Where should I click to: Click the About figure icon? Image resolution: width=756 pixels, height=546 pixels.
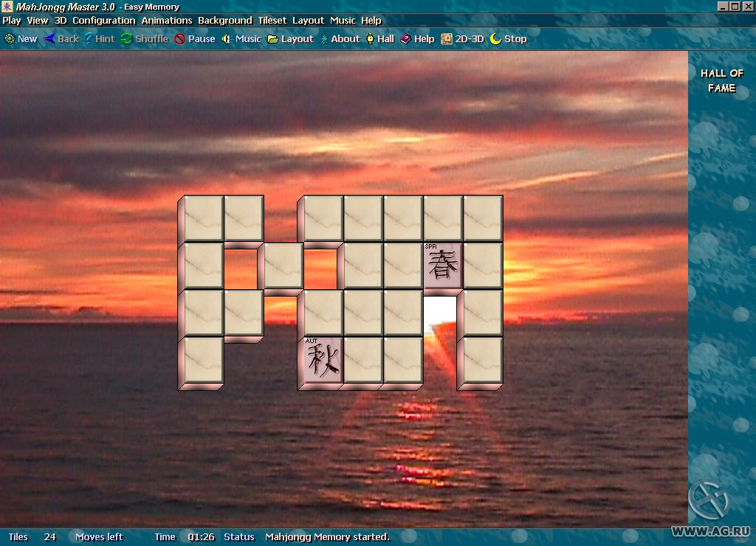(324, 39)
